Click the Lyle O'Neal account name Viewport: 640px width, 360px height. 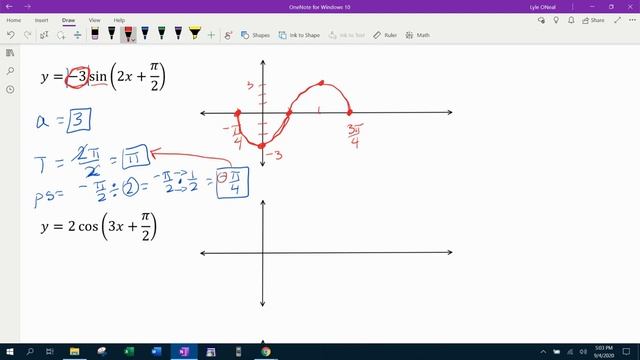[542, 7]
